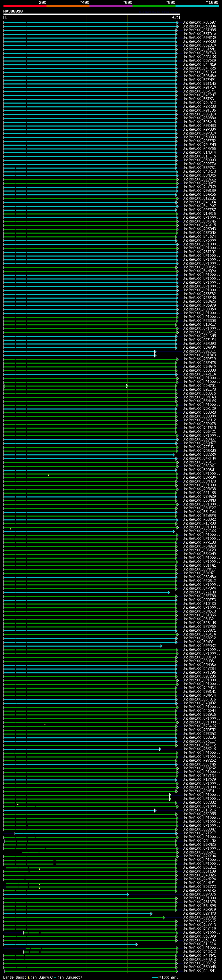Open hit UniRef100_B7FH91
The image size is (222, 980).
(x=199, y=80)
